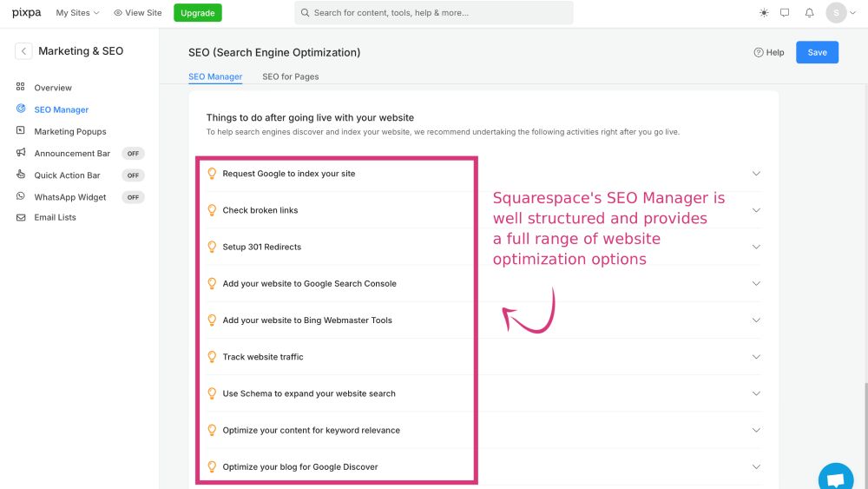Viewport: 868px width, 489px height.
Task: Click bulb icon for keyword relevance row
Action: [x=212, y=430]
